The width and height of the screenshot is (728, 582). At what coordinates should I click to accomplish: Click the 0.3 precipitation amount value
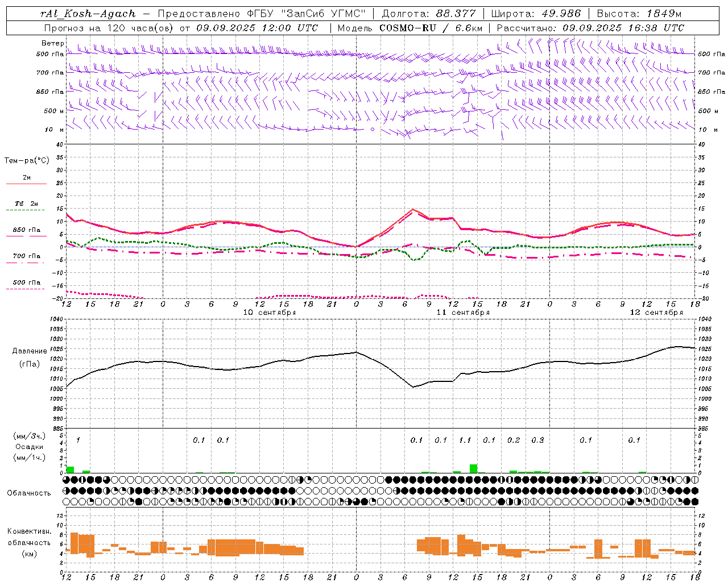point(537,440)
